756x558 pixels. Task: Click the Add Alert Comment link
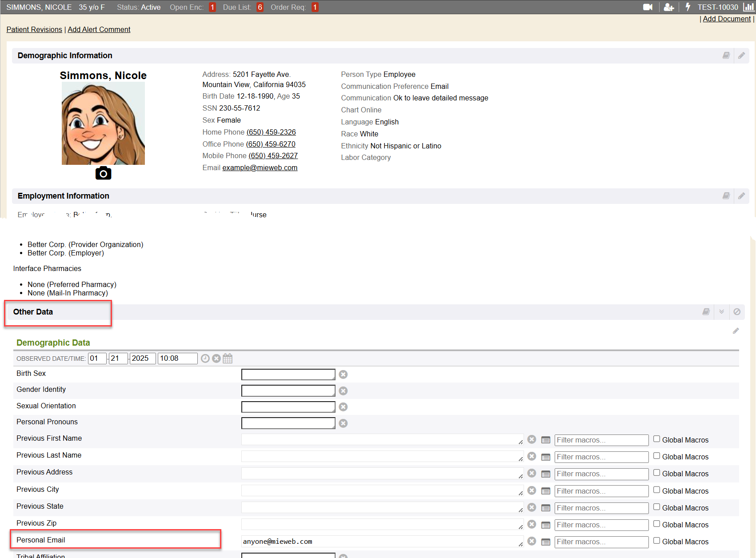point(99,29)
